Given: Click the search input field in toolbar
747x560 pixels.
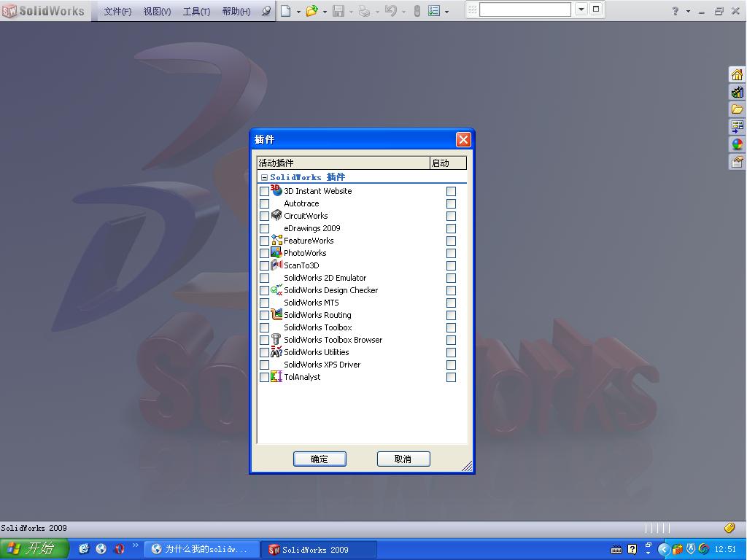Looking at the screenshot, I should 525,9.
